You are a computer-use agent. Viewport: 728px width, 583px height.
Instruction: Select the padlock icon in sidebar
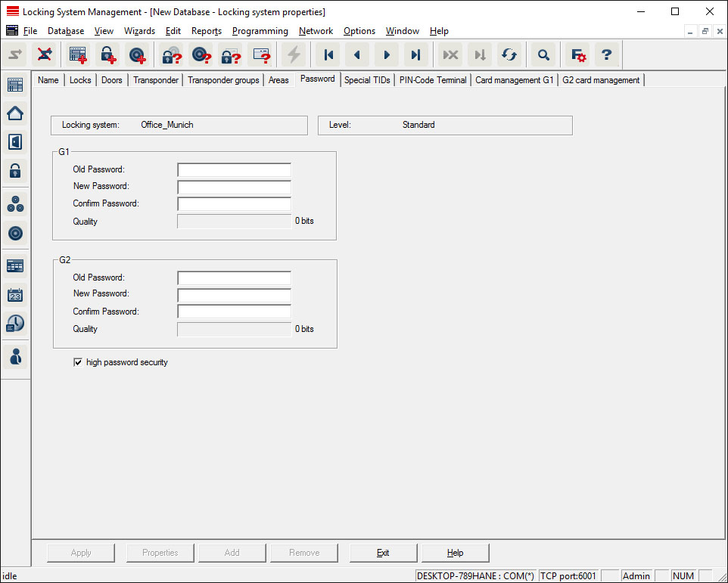tap(15, 171)
